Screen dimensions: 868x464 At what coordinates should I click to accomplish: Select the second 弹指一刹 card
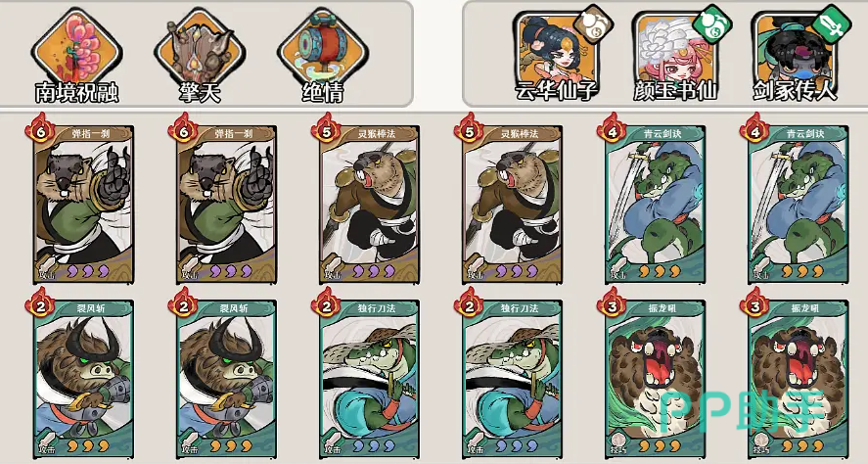tap(227, 205)
